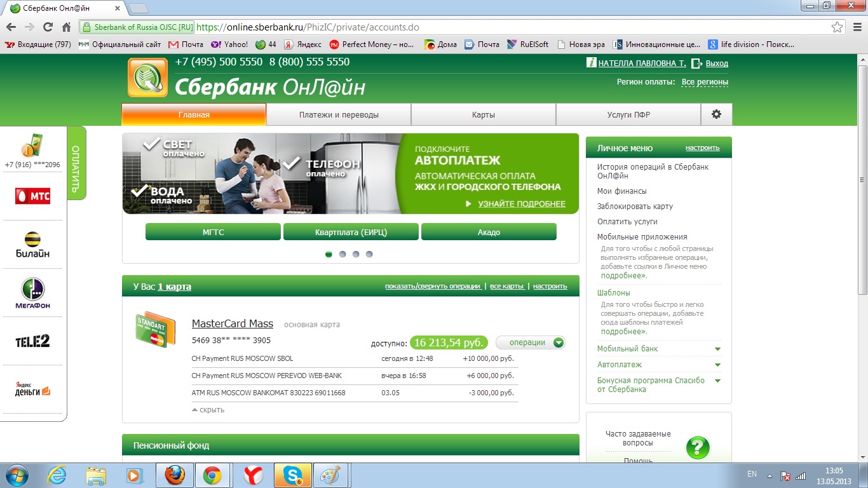
Task: Open История операций в Сбербанк ОнЛ@йн
Action: [653, 172]
